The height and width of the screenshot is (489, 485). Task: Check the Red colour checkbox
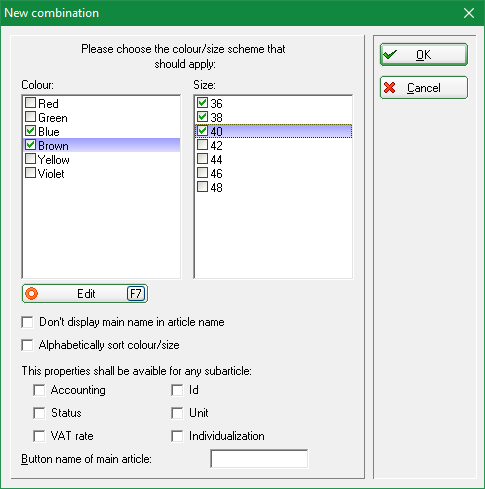[30, 103]
